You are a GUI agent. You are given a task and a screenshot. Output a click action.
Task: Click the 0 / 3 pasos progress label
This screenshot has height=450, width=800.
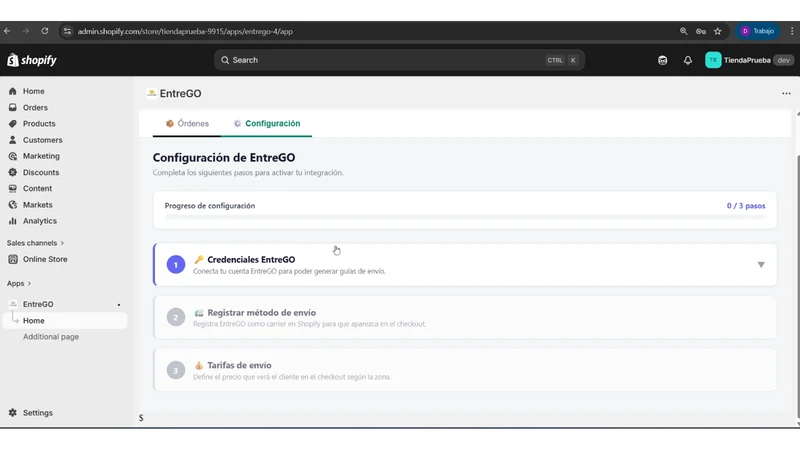click(746, 206)
